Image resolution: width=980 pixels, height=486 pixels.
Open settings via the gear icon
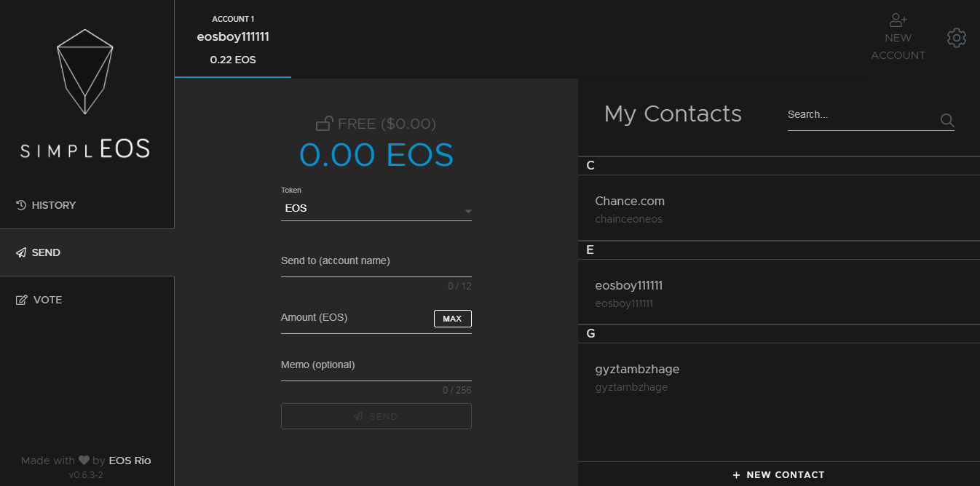coord(956,38)
